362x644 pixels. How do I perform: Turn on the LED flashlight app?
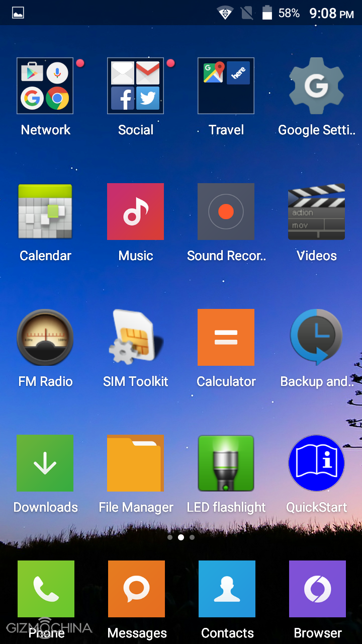pos(226,463)
